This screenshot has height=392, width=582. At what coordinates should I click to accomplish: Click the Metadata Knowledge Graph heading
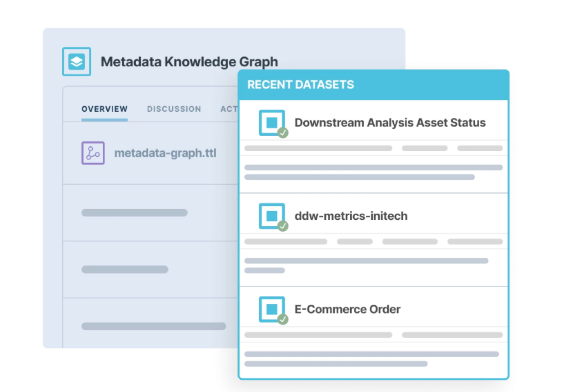[189, 62]
